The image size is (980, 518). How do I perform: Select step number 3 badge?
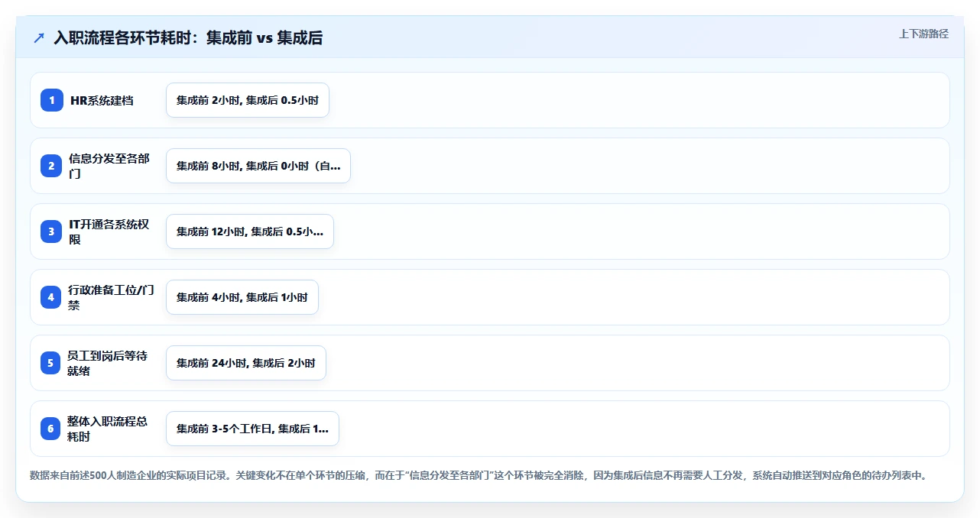pyautogui.click(x=51, y=231)
